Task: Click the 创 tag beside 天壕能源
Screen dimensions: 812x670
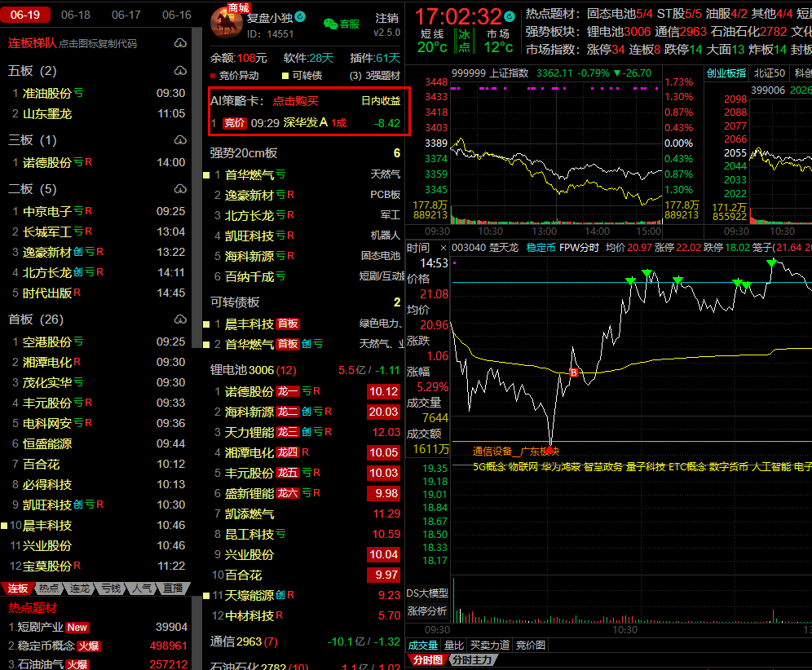Action: click(280, 595)
